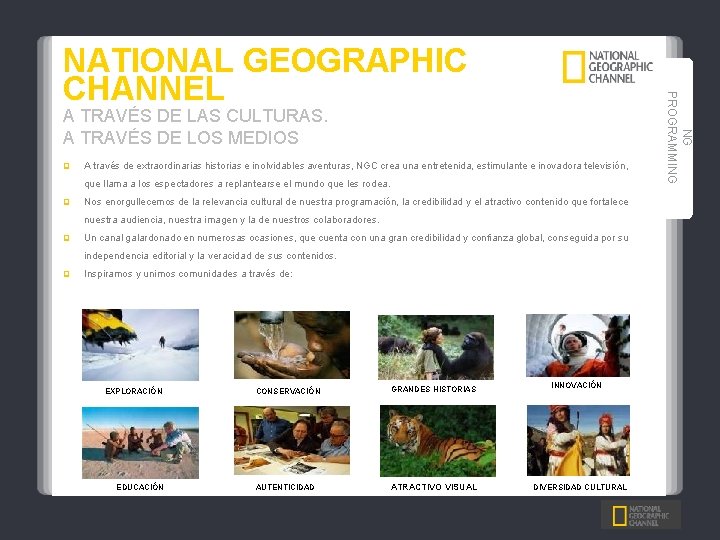Click bullet icon beside 'Nos enorgullecemos'

coord(67,202)
